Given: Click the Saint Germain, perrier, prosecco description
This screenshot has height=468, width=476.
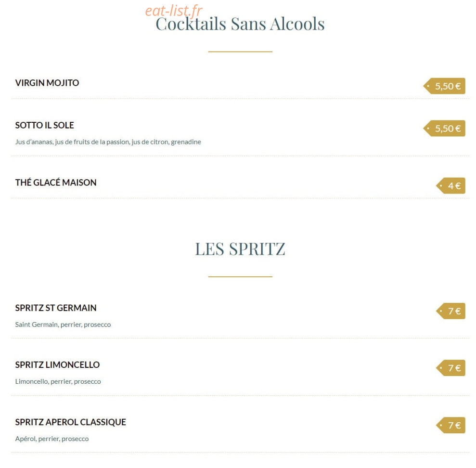Looking at the screenshot, I should click(63, 325).
